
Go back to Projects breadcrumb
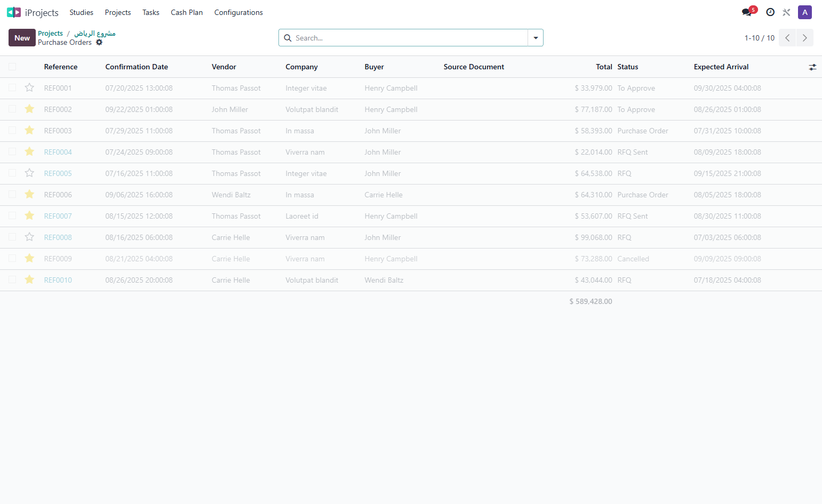click(50, 33)
